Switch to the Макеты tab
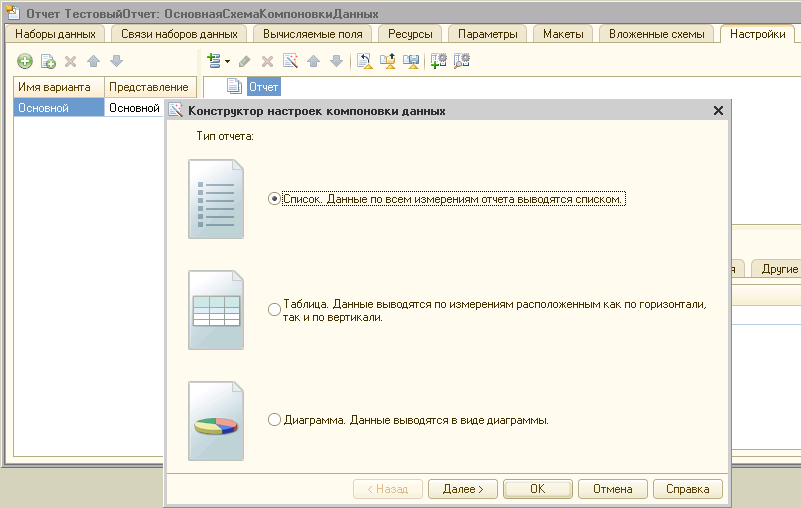Screen dimensions: 801x508 click(x=563, y=34)
